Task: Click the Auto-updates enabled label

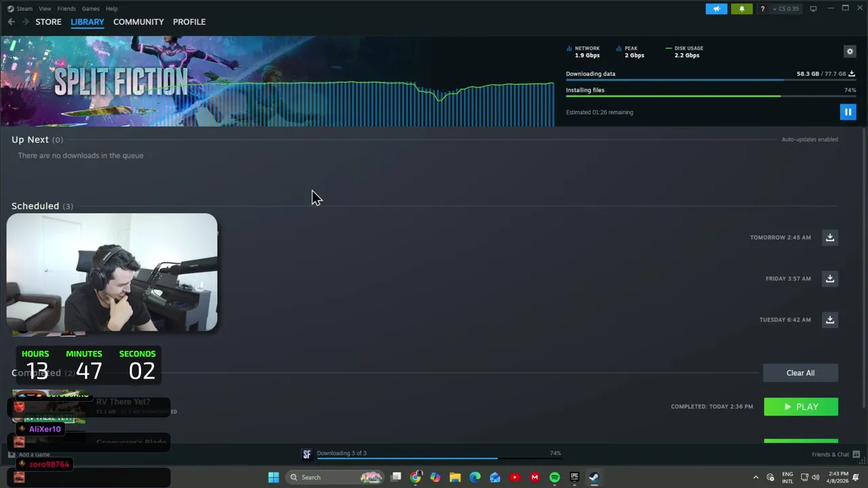Action: click(810, 140)
